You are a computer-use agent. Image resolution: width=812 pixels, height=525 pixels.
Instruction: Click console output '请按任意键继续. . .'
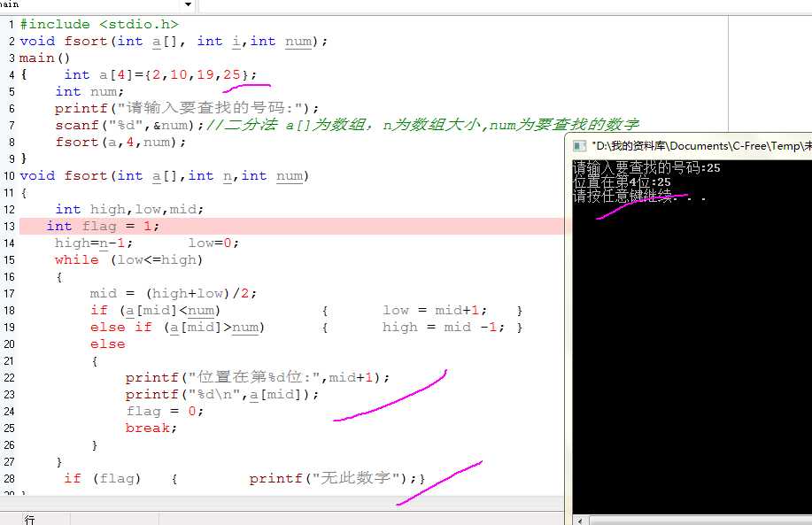tap(639, 196)
